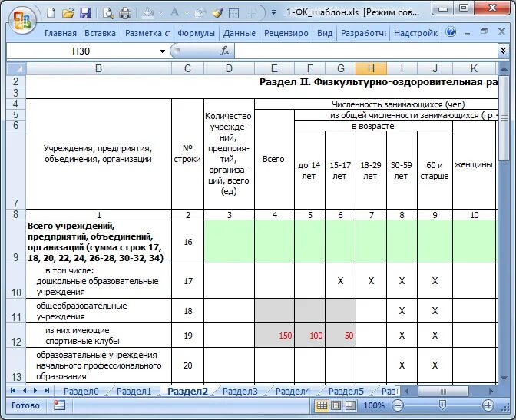Screen dimensions: 516x420
Task: Open the Office button menu
Action: point(21,21)
